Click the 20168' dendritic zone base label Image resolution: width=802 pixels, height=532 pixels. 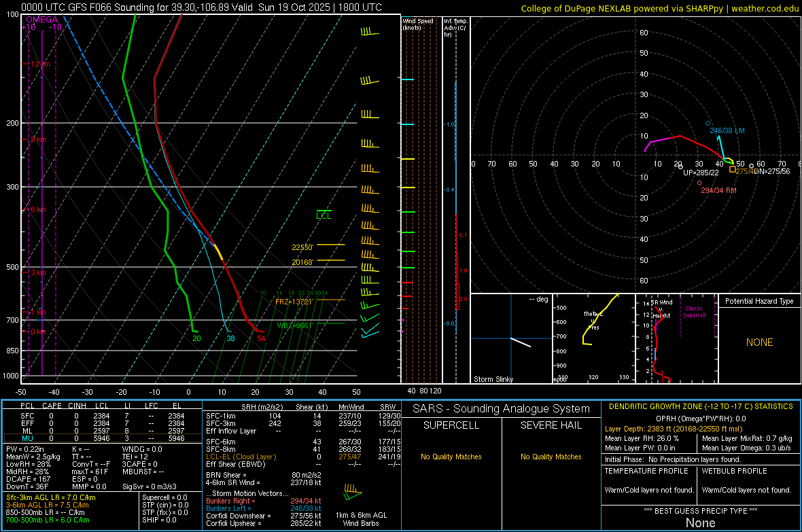click(302, 262)
